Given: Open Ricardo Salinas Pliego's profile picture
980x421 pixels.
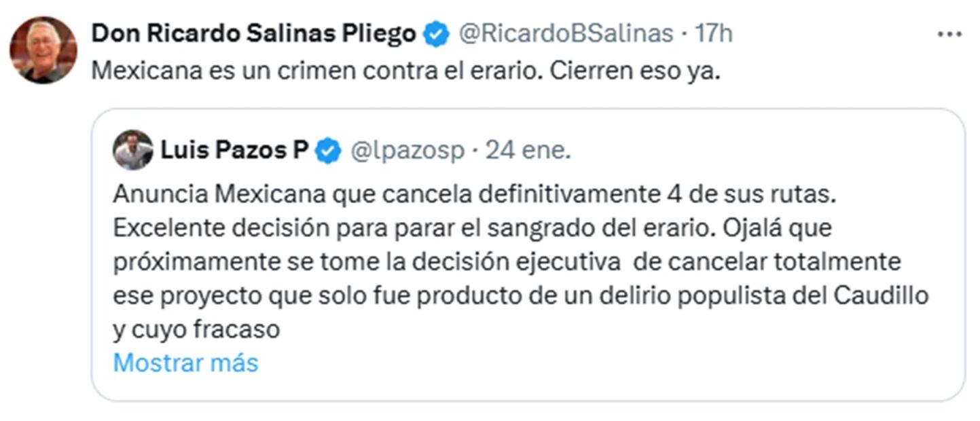Looking at the screenshot, I should [43, 50].
